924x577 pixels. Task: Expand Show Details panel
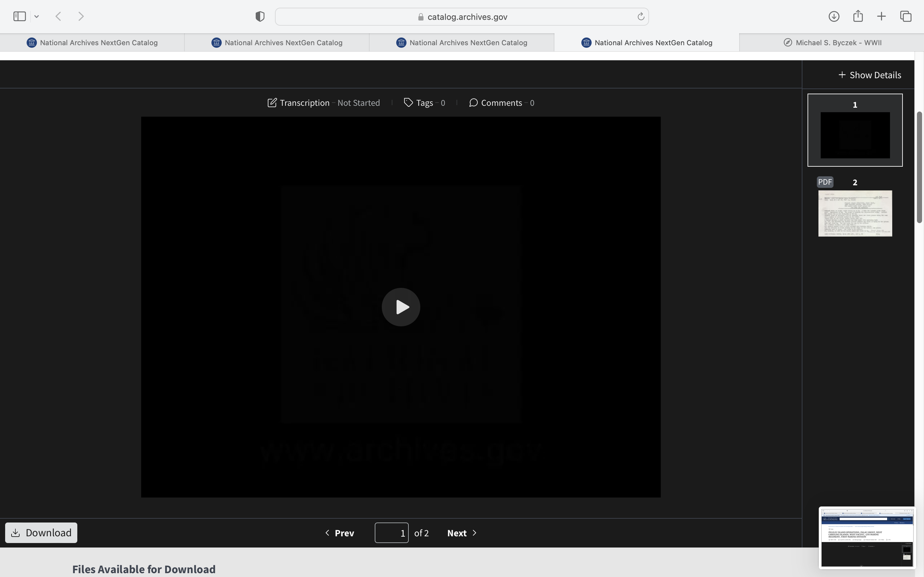point(869,75)
